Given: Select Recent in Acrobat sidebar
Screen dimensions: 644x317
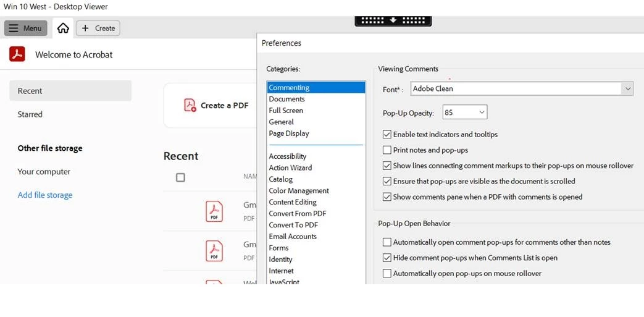Looking at the screenshot, I should point(70,91).
